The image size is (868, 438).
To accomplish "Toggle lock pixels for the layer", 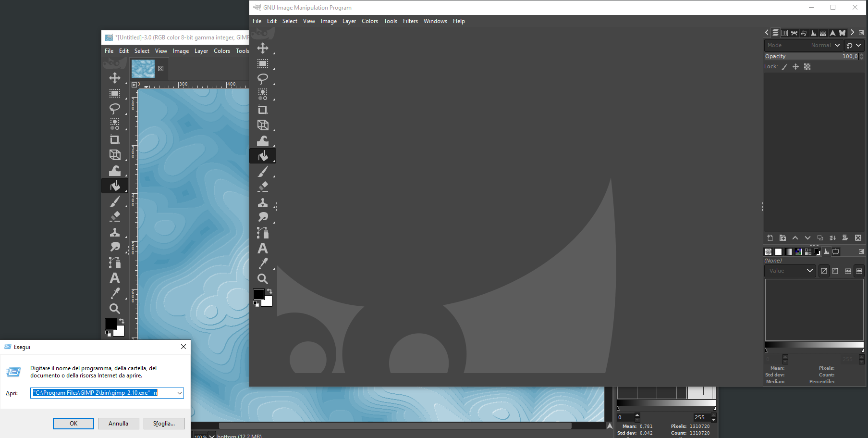I will coord(784,67).
